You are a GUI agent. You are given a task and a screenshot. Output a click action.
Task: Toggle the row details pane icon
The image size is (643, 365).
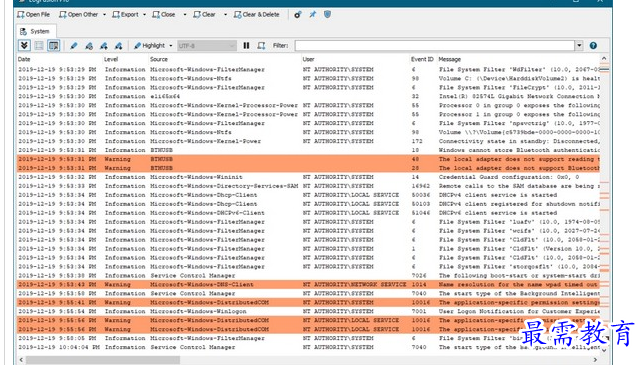pos(54,46)
